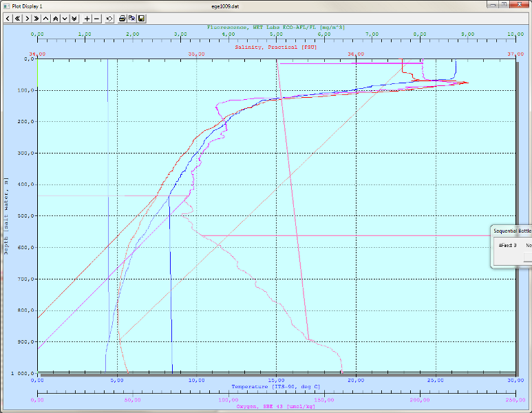Click the Depth [salt water, m] axis title
The height and width of the screenshot is (413, 532).
point(6,216)
